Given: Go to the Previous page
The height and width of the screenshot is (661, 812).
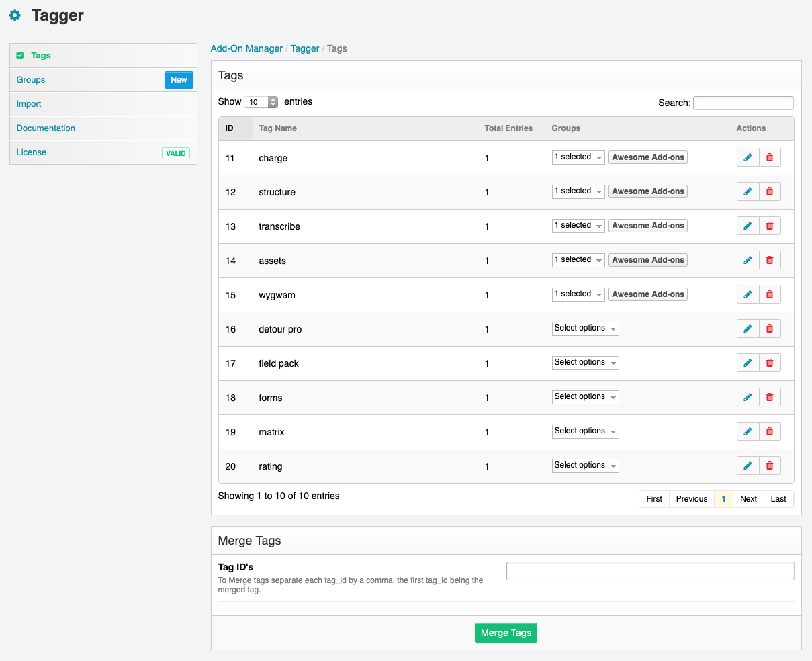Looking at the screenshot, I should point(692,499).
